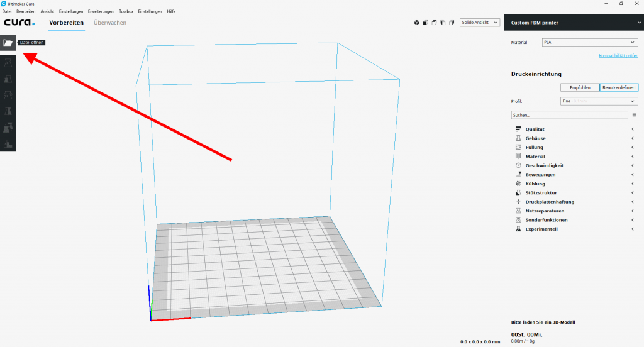The height and width of the screenshot is (347, 644).
Task: Select the Mirror tool in left toolbar
Action: tap(8, 111)
